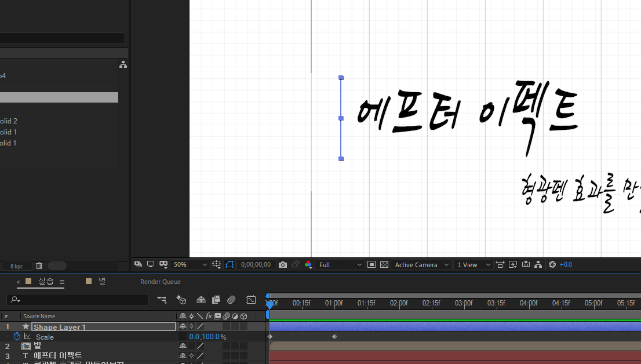
Task: Open the Timeline panel icon in viewer
Action: click(x=526, y=265)
